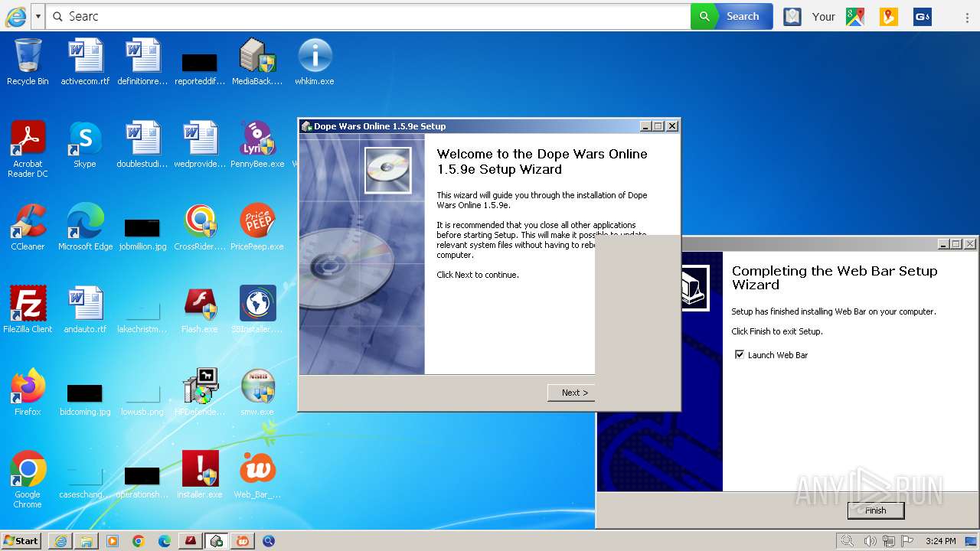Select Flash.exe desktop icon
The height and width of the screenshot is (551, 980).
point(200,309)
